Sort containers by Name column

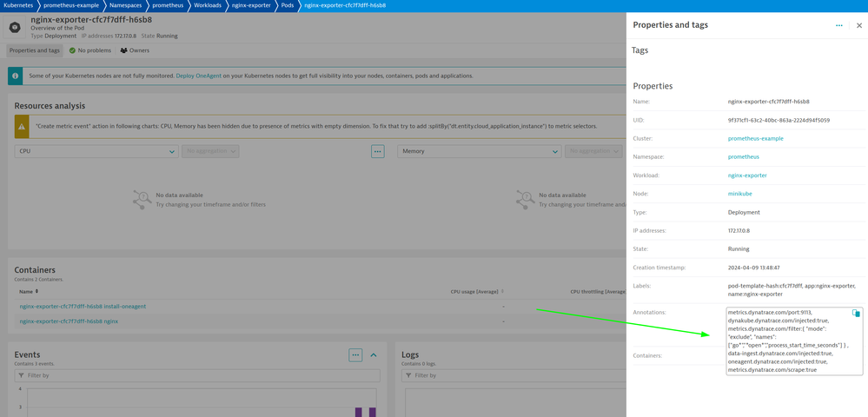(29, 291)
